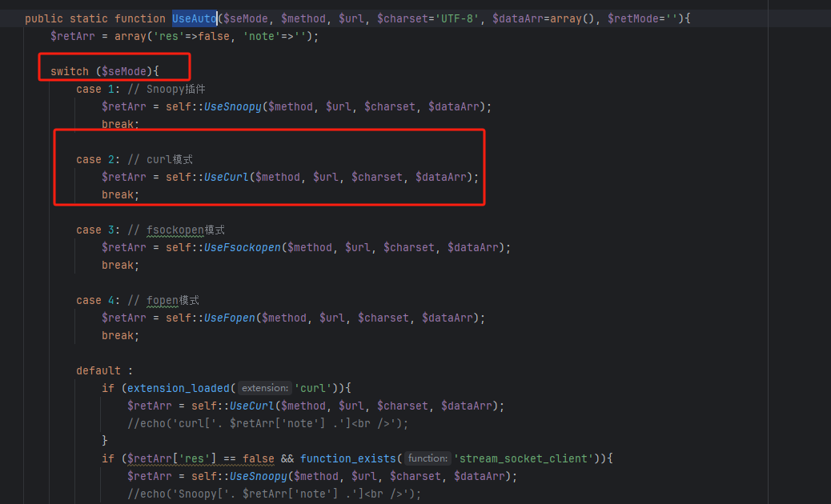
Task: Click the extension_loaded function call
Action: point(175,388)
